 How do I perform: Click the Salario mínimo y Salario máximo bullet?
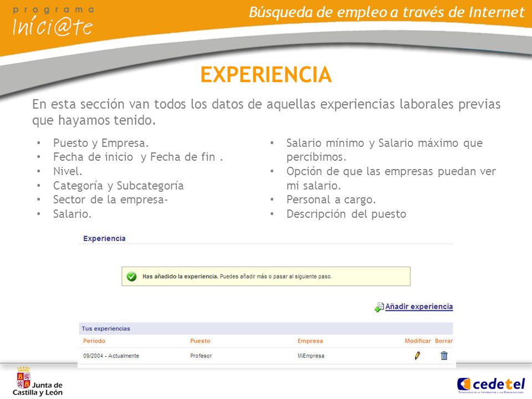[385, 150]
